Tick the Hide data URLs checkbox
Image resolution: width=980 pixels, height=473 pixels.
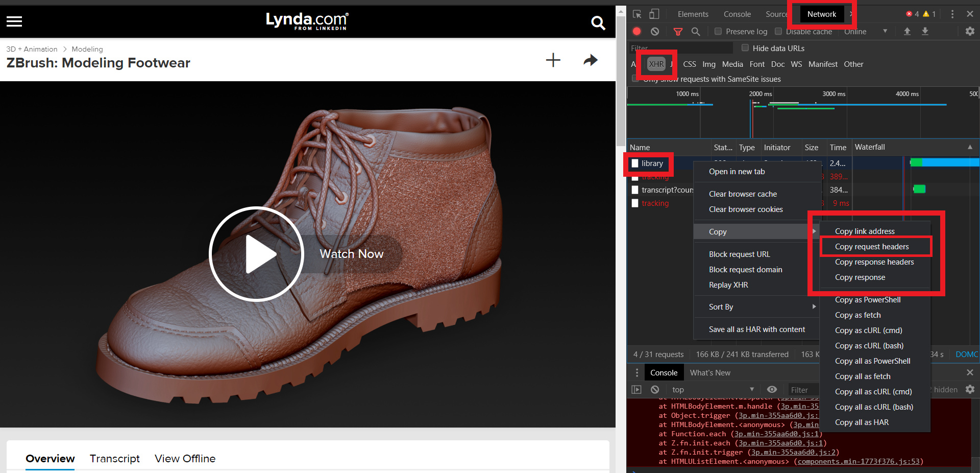(x=745, y=48)
